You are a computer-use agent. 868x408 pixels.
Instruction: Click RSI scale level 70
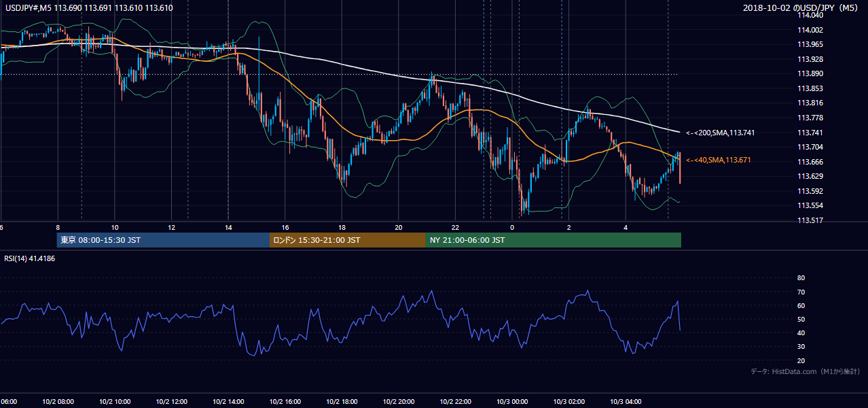pos(801,292)
